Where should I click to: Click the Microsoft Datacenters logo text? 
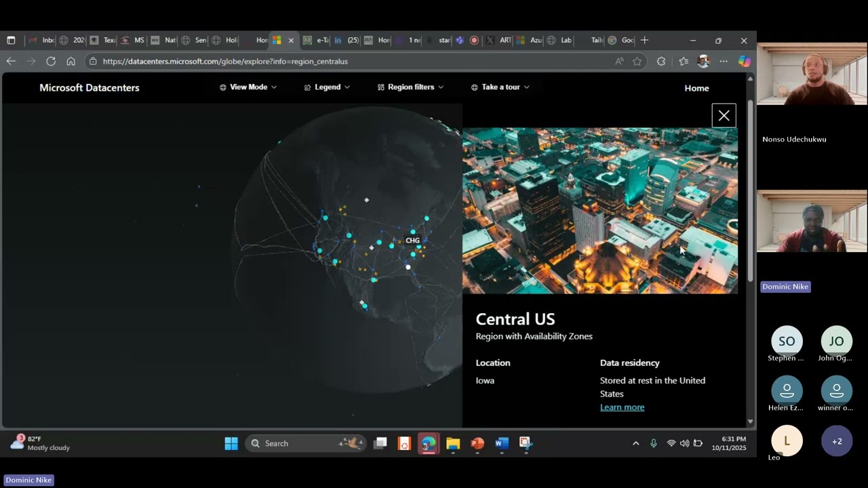(90, 87)
